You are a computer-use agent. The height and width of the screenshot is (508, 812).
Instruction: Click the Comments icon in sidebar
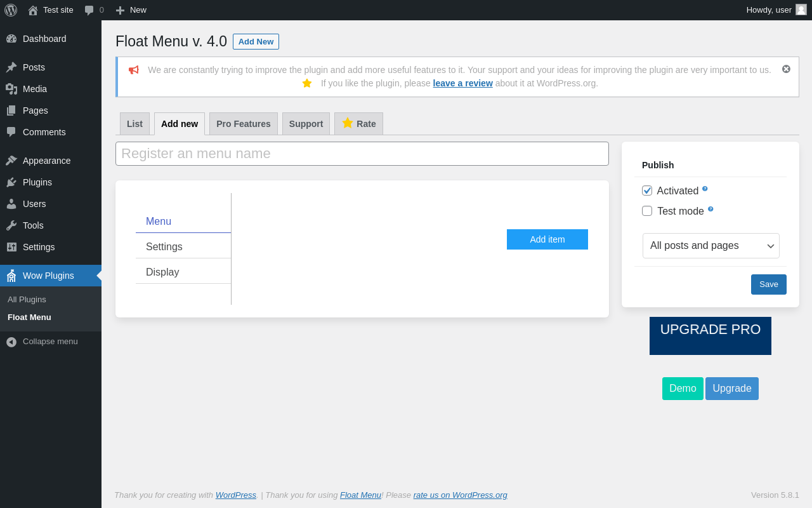11,132
